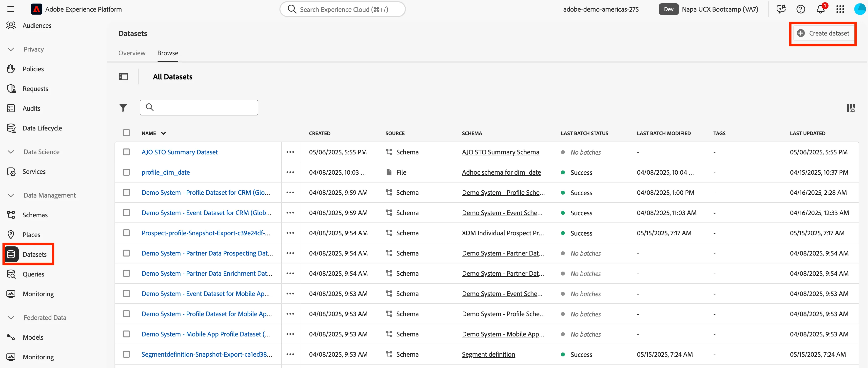Collapse the Data Management sidebar section
Image resolution: width=868 pixels, height=368 pixels.
point(11,195)
